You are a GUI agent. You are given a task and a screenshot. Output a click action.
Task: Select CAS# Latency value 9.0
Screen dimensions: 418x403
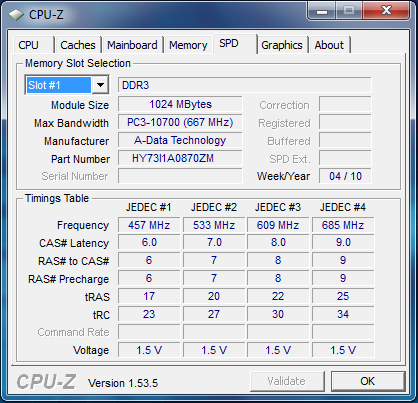pos(343,242)
